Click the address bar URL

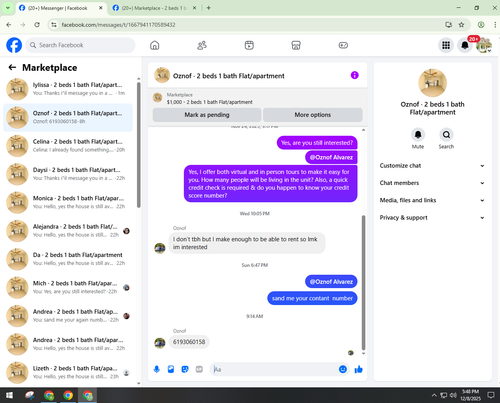point(118,25)
